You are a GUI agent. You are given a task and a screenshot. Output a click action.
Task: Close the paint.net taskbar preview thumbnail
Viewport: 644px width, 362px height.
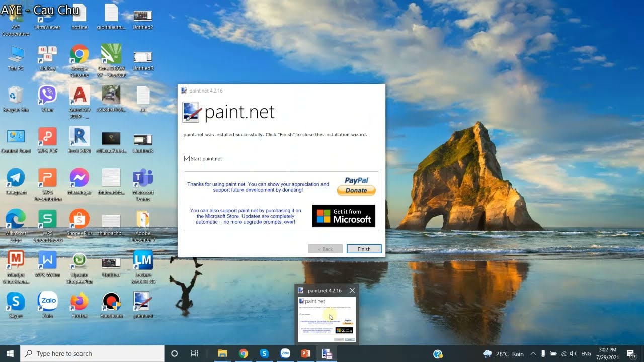click(352, 290)
